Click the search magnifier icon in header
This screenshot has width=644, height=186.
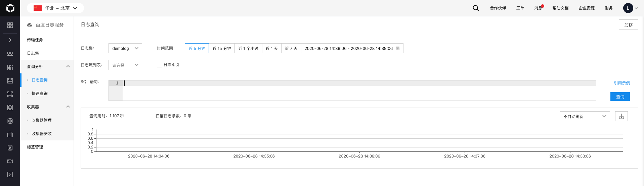[476, 8]
